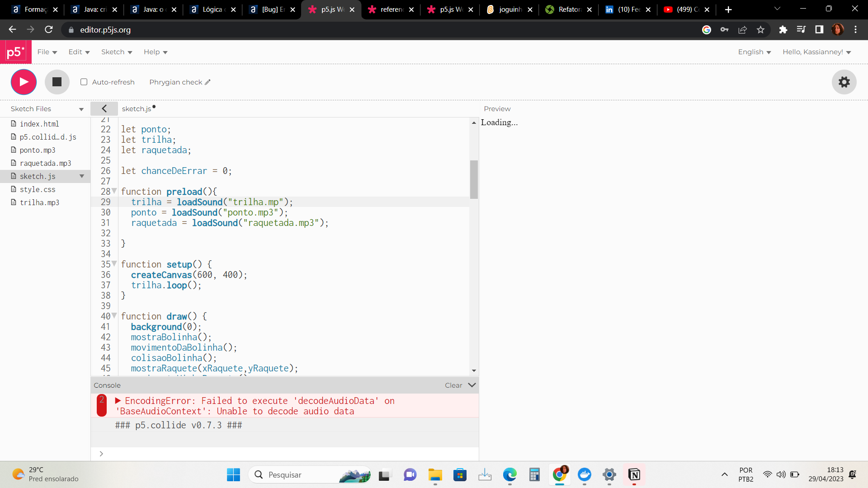This screenshot has width=868, height=488.
Task: Click the Run/Play button to execute sketch
Action: 23,82
